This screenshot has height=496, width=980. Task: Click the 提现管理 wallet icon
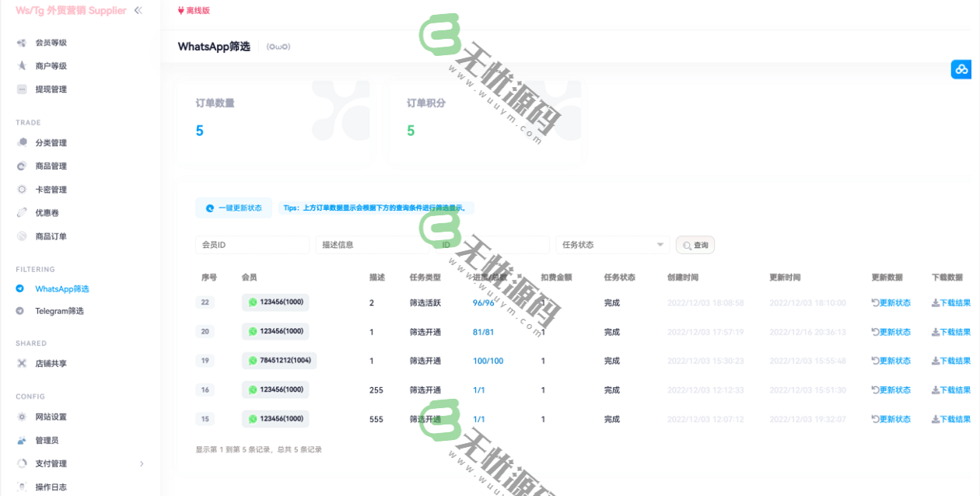23,89
